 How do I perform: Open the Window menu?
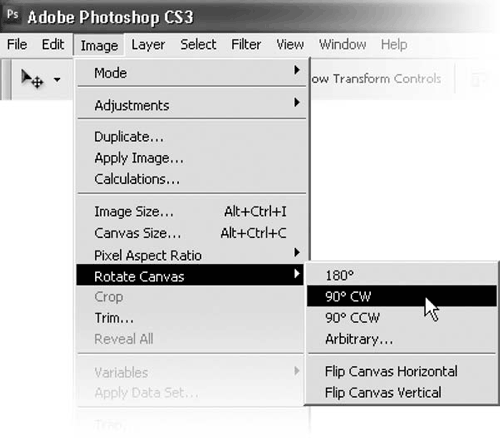(x=343, y=44)
